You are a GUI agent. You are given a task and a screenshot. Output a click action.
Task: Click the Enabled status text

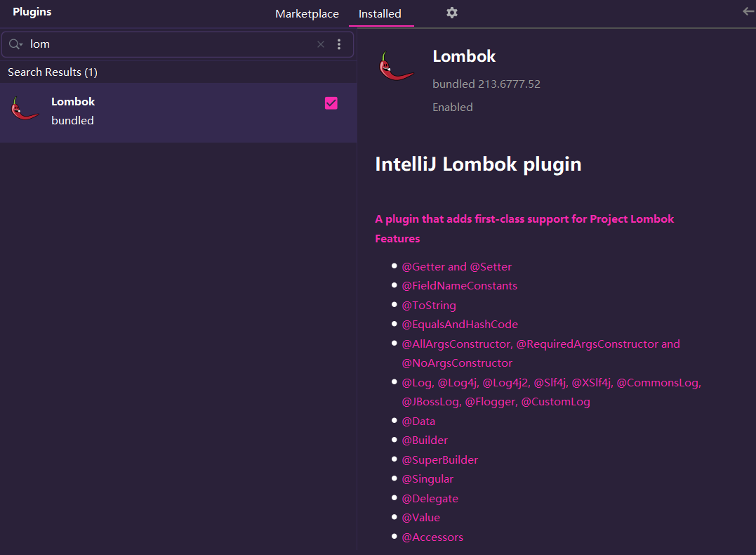[x=453, y=107]
